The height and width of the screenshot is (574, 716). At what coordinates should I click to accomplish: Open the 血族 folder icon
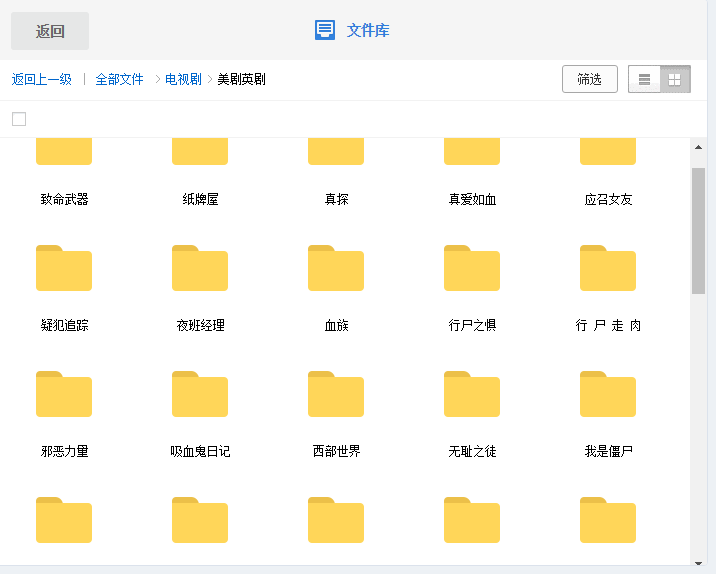[336, 269]
